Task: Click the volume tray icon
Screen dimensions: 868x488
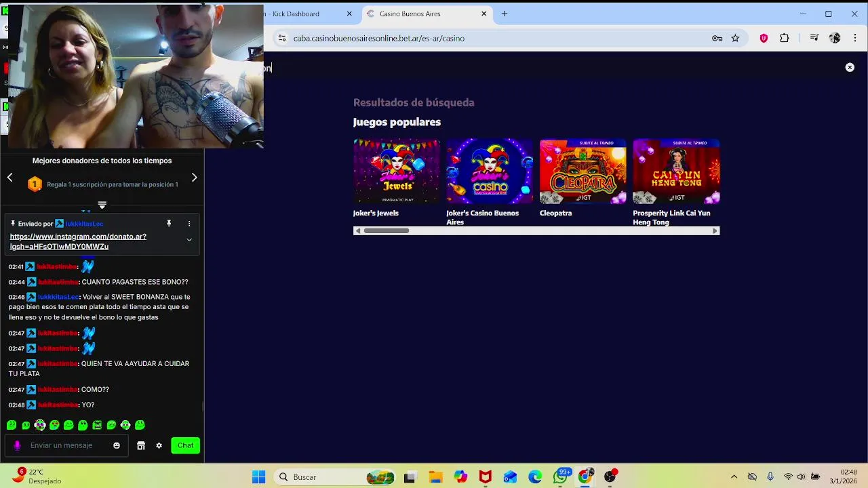Action: coord(802,477)
